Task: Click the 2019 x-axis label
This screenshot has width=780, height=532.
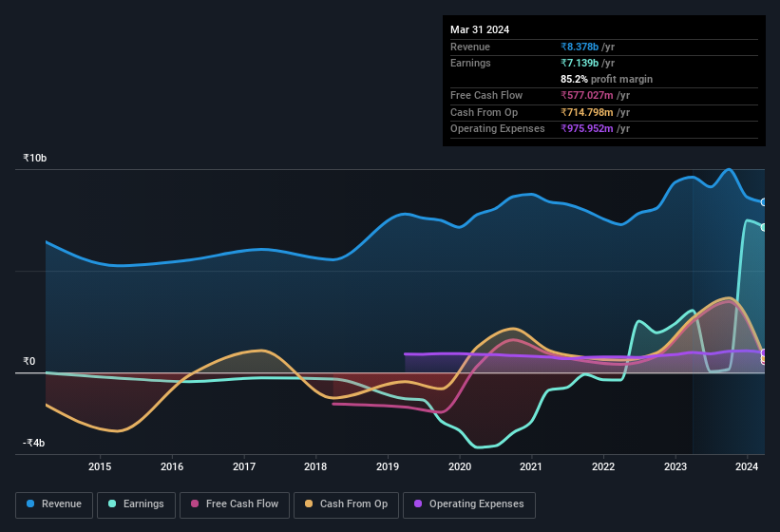Action: (388, 466)
